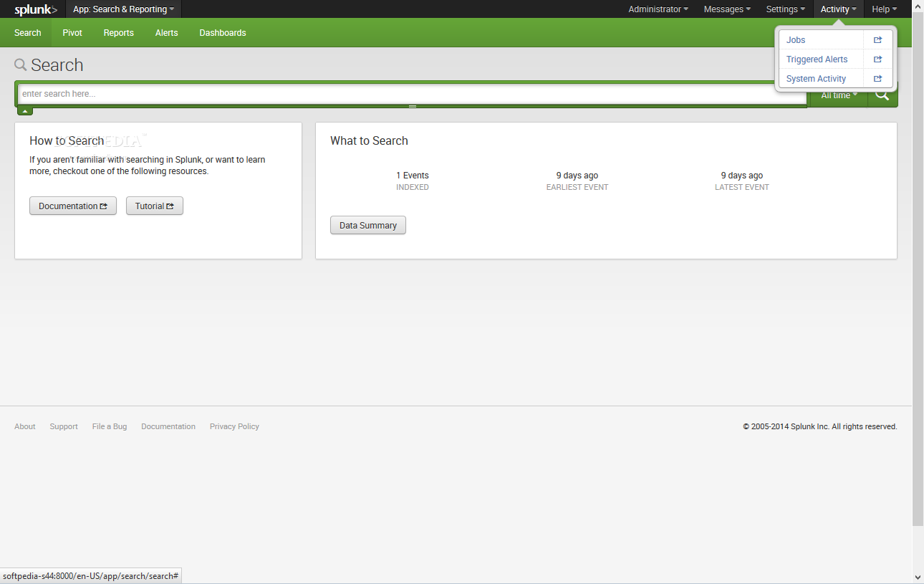
Task: Click the Data Summary button
Action: click(368, 225)
